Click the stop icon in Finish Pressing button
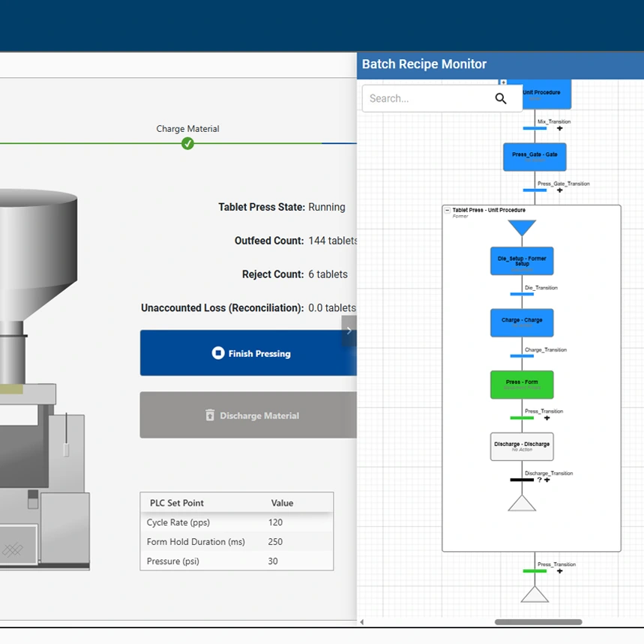644x644 pixels. tap(218, 353)
